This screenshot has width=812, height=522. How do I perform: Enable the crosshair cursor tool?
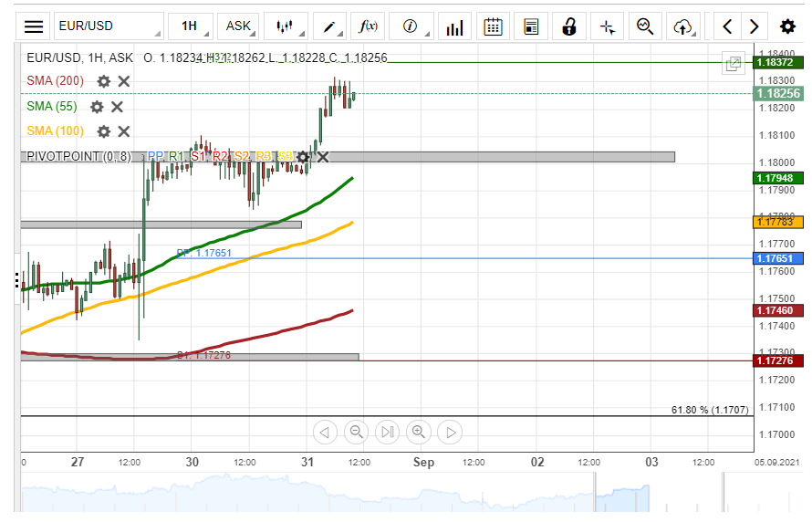click(x=608, y=26)
